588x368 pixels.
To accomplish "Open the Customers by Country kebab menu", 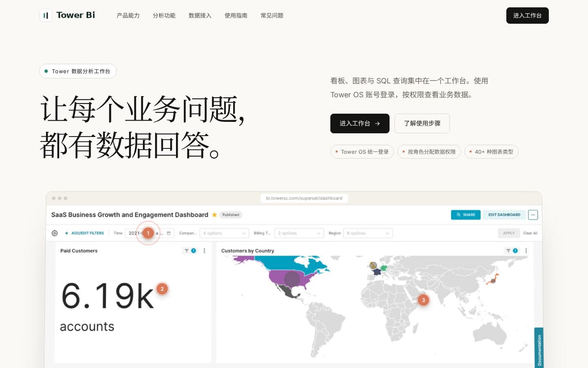I will (x=526, y=251).
